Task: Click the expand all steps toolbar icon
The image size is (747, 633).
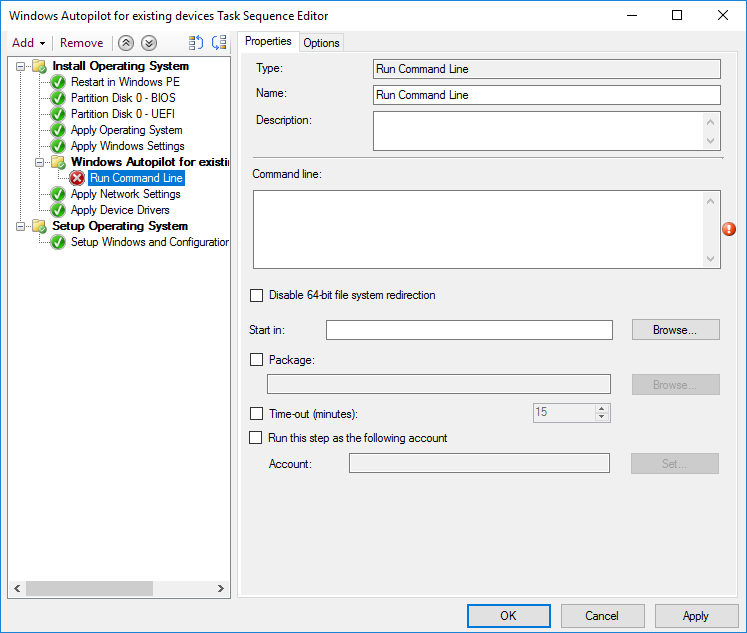Action: pyautogui.click(x=195, y=43)
